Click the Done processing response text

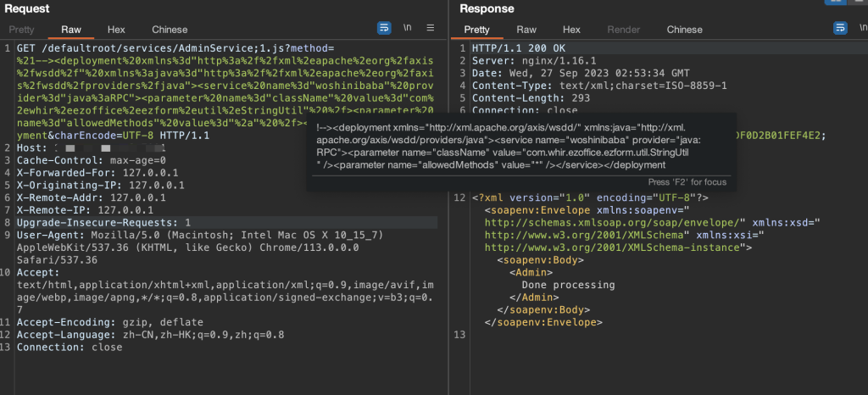569,285
